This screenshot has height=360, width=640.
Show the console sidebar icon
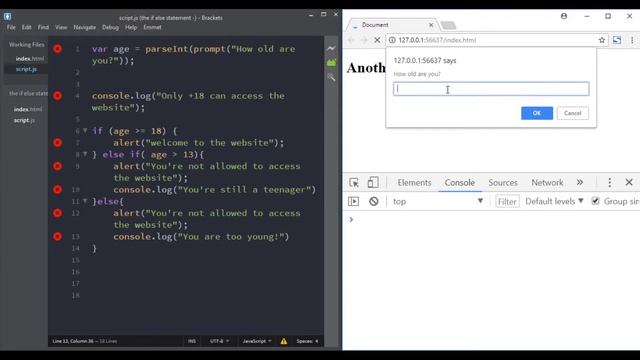coord(353,201)
